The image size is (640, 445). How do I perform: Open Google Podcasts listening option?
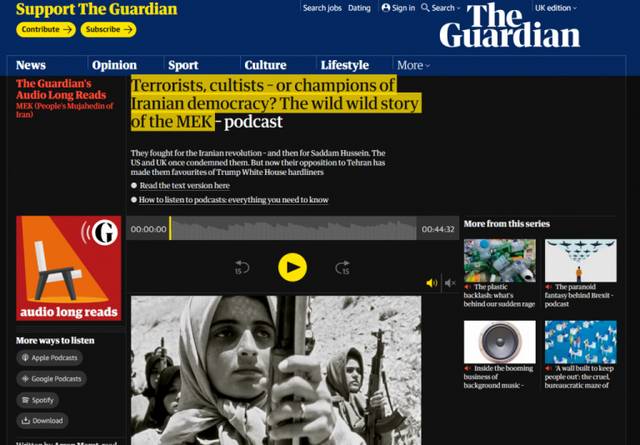click(51, 379)
